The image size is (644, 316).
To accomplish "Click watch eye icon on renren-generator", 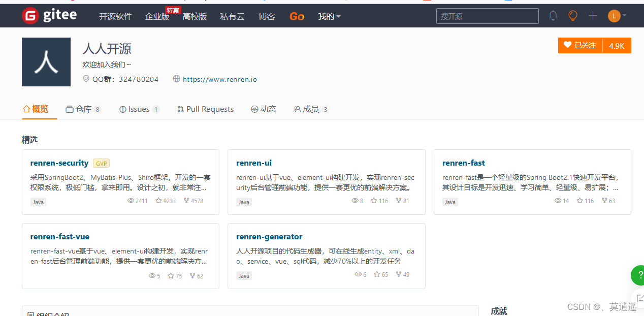I will [x=358, y=274].
